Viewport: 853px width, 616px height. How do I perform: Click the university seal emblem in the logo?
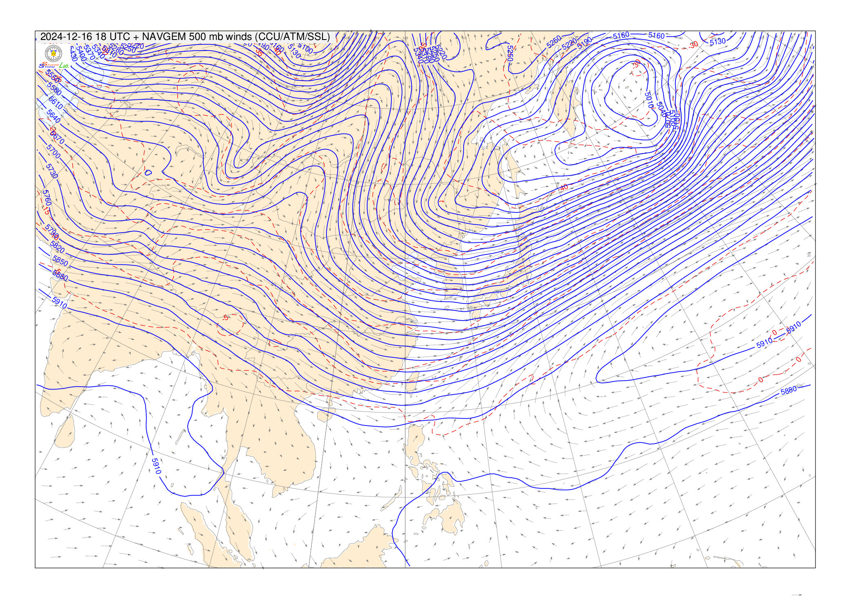54,54
